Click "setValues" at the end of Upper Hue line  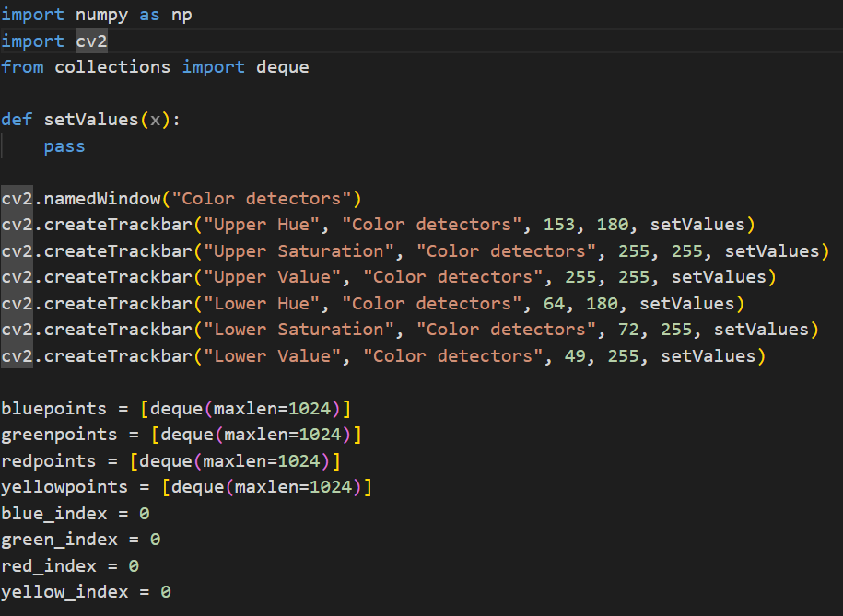coord(697,225)
